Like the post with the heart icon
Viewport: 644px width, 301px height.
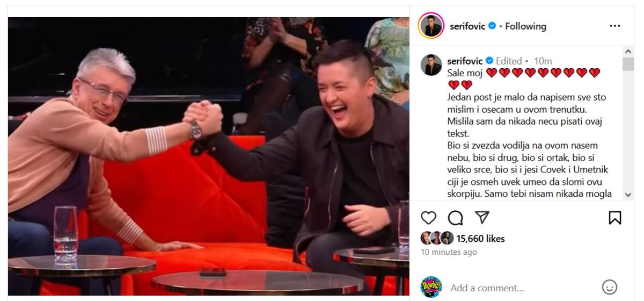tap(428, 218)
